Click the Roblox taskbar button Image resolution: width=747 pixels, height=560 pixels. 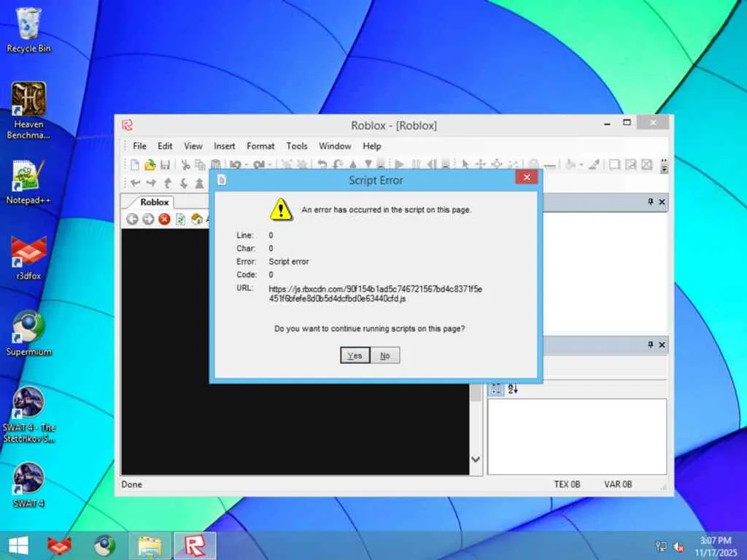tap(195, 545)
